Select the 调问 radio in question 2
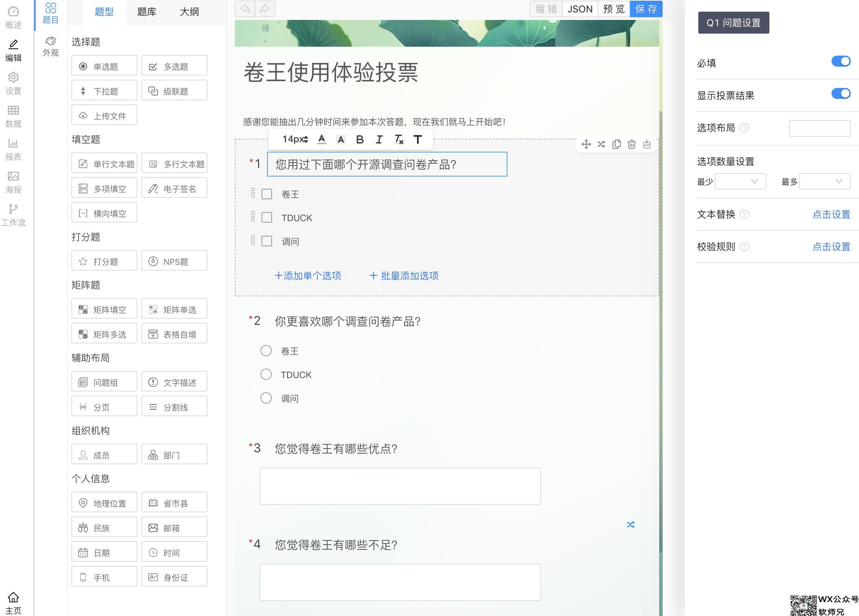Screen dimensions: 859x616 coord(266,398)
